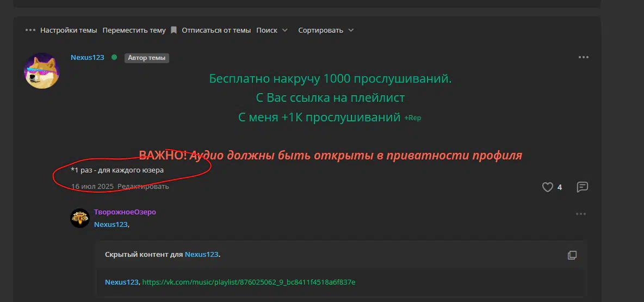The width and height of the screenshot is (644, 302).
Task: Click the +Rep link in post
Action: (x=412, y=118)
